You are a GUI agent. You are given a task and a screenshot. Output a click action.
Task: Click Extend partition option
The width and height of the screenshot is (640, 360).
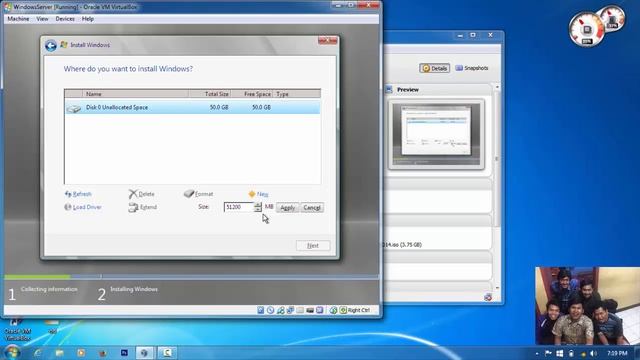coord(142,207)
